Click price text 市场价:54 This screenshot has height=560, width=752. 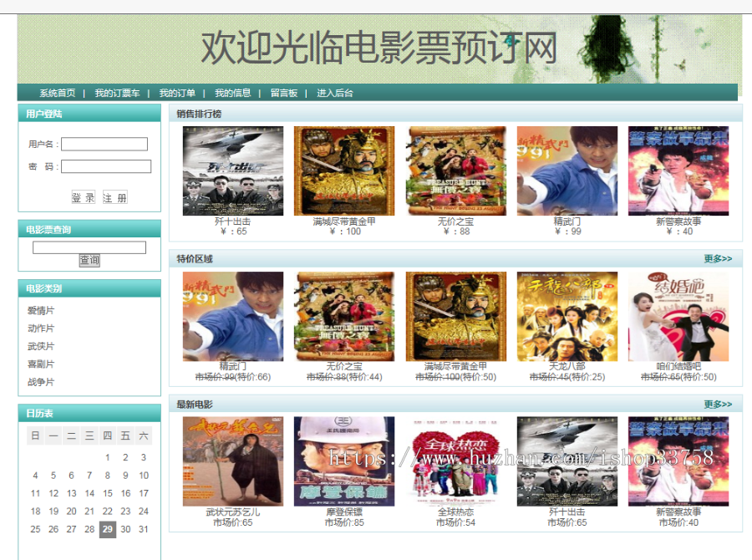(455, 522)
